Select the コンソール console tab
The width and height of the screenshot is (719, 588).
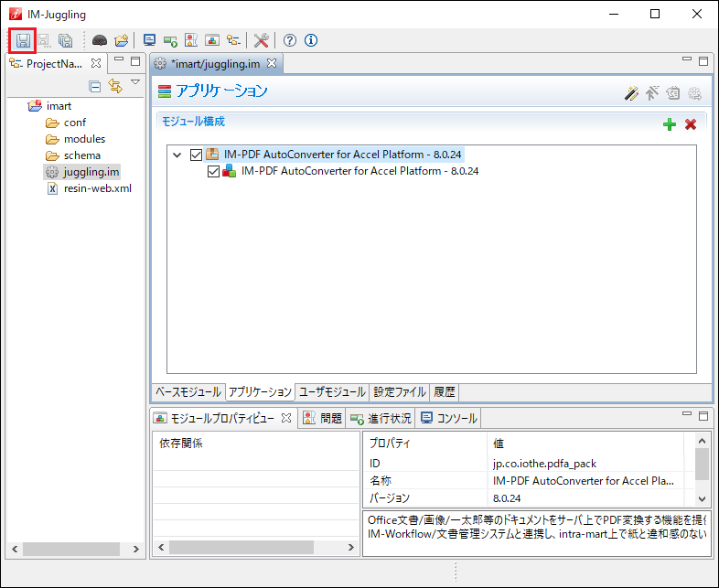tap(450, 418)
